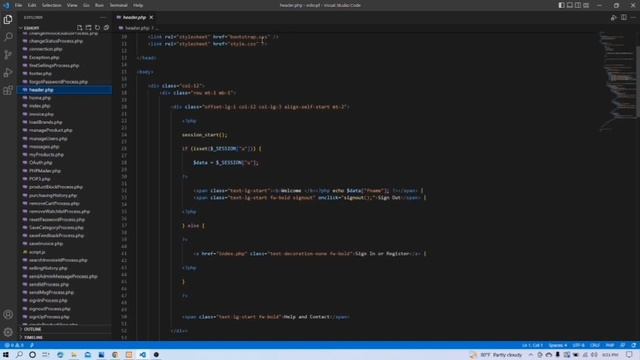Open footer.php in Explorer
This screenshot has width=640, height=360.
[40, 73]
